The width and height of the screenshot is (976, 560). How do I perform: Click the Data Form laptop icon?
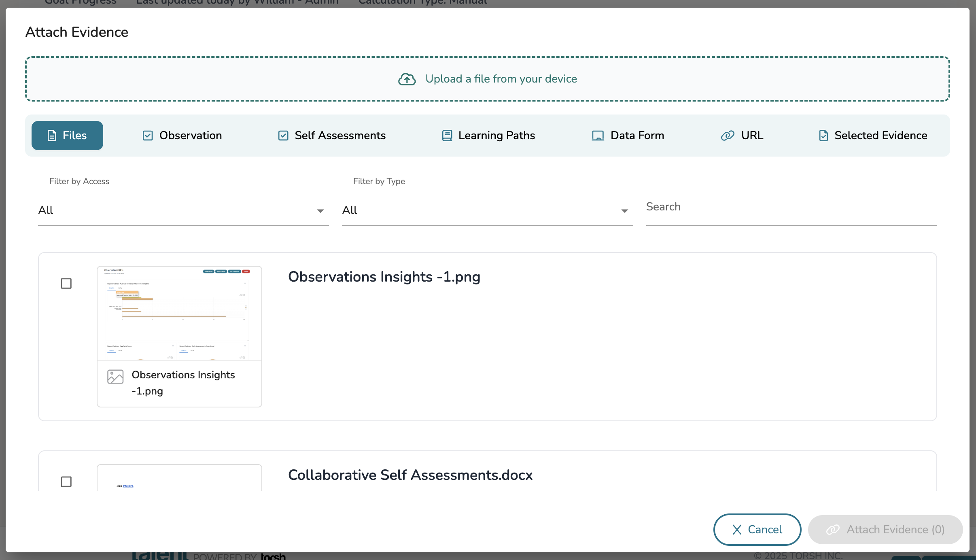point(598,136)
